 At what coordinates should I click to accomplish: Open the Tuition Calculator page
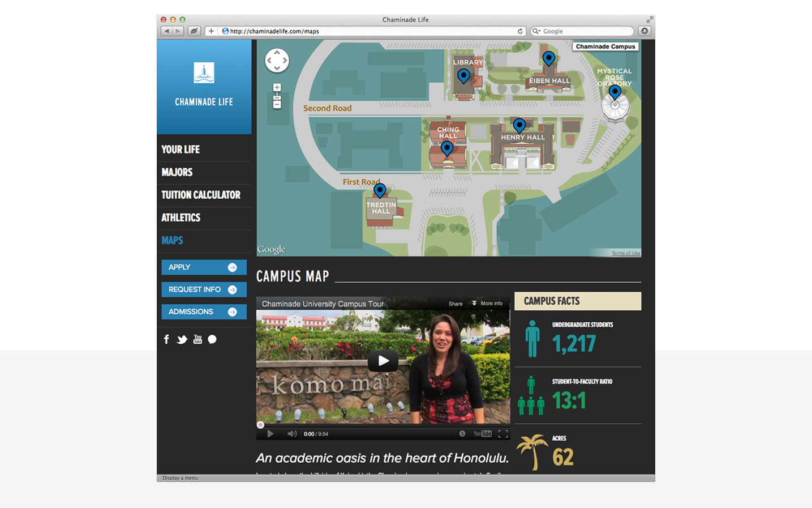point(201,195)
